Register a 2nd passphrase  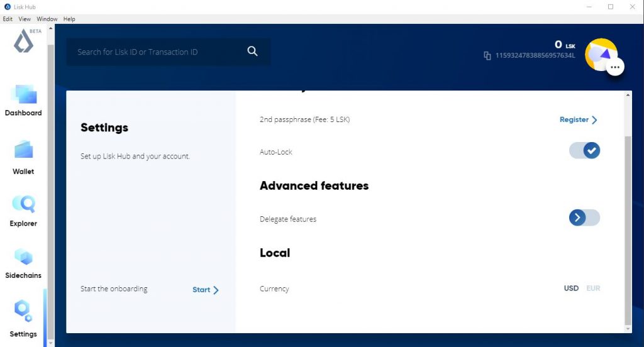579,119
